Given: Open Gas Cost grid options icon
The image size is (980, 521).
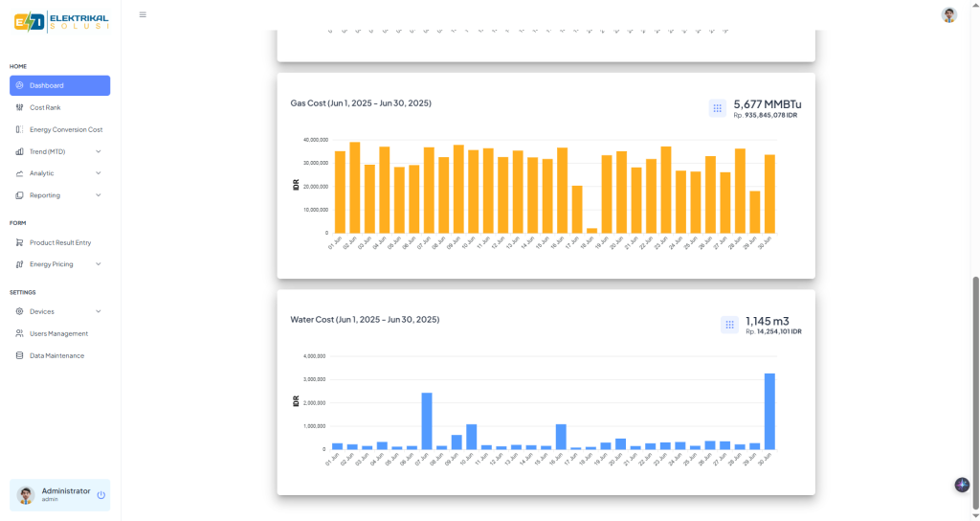Looking at the screenshot, I should pos(717,108).
